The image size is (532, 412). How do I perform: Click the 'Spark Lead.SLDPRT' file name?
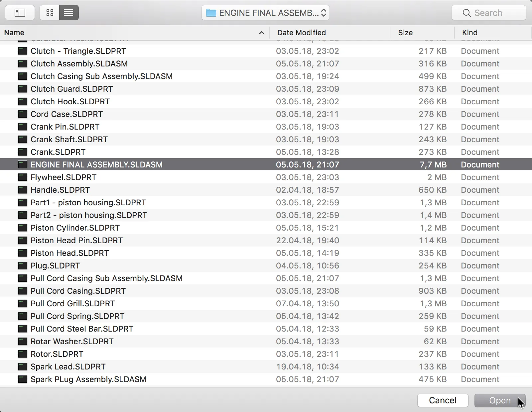point(68,366)
